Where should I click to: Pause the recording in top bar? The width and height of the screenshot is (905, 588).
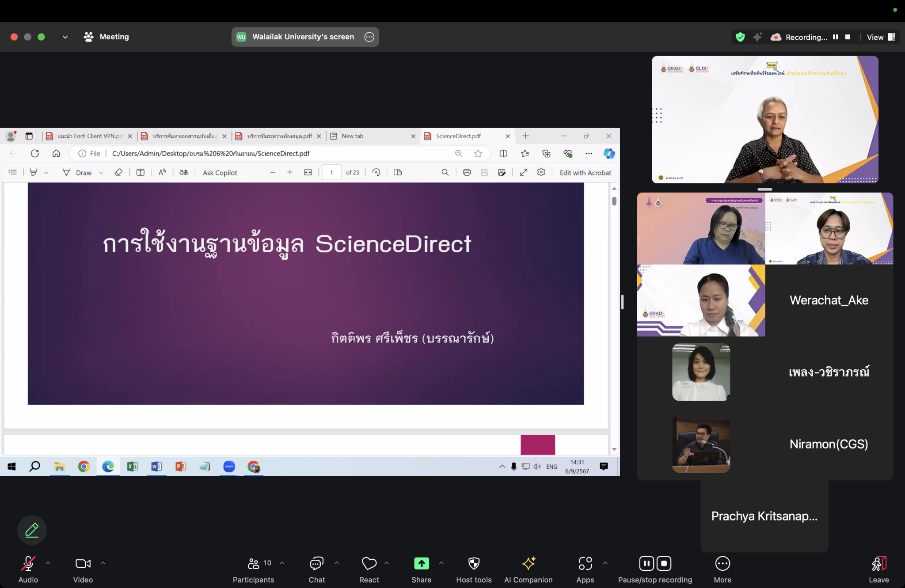pos(835,37)
